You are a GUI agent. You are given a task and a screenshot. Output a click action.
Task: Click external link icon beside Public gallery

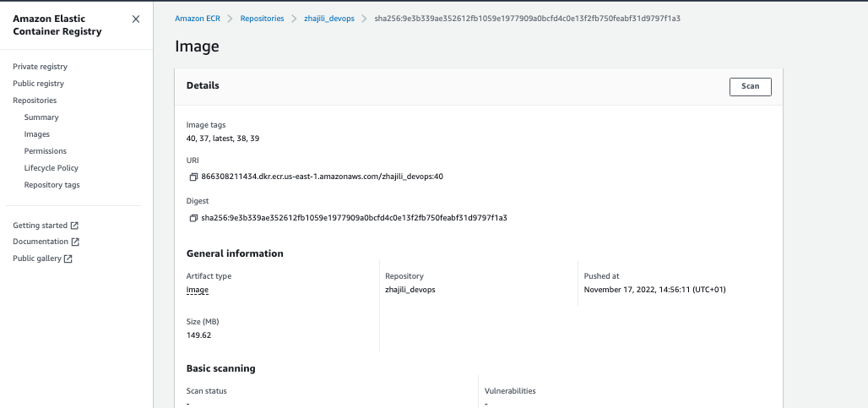point(68,258)
